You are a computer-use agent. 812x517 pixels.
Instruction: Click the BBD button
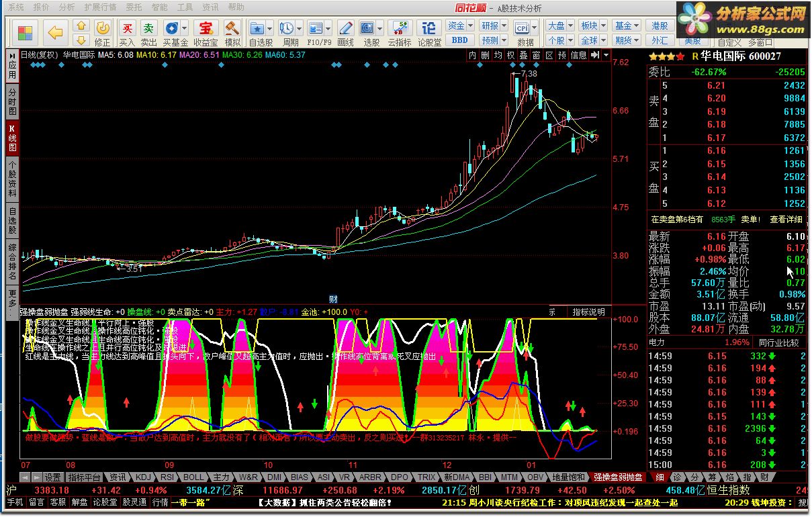(x=460, y=40)
